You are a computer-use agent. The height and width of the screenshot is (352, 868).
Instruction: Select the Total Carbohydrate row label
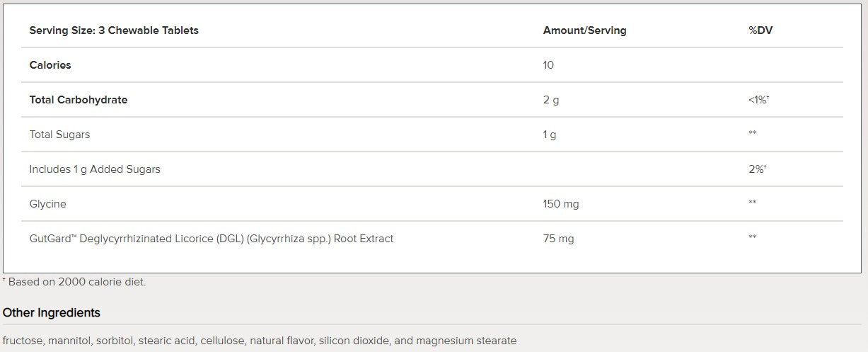[x=79, y=100]
